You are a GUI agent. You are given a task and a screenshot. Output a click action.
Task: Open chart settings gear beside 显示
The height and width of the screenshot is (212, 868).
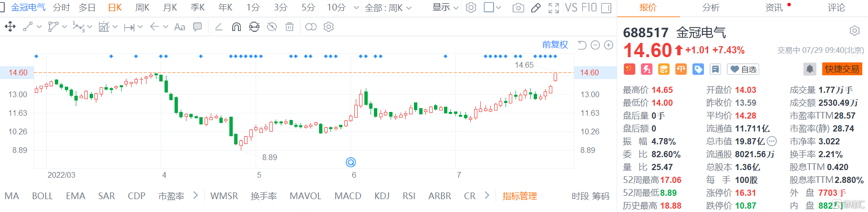tap(471, 8)
